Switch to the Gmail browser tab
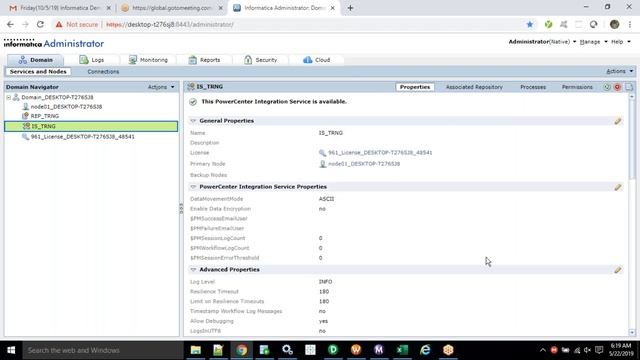Image resolution: width=640 pixels, height=360 pixels. tap(60, 8)
